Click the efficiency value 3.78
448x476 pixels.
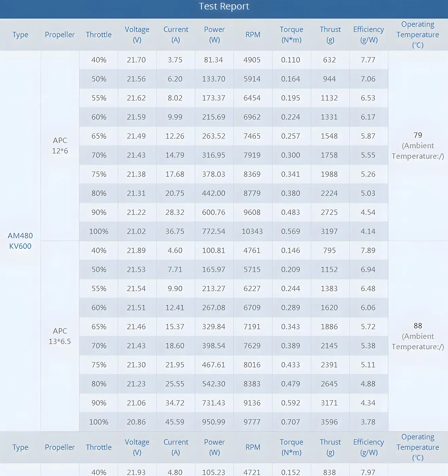coord(368,422)
